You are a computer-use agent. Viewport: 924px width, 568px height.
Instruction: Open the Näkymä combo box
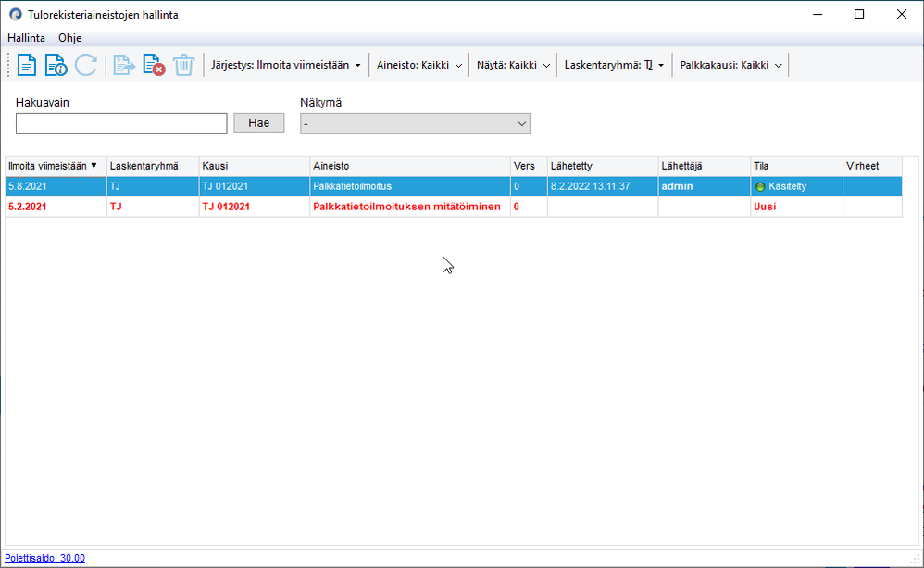(x=415, y=124)
